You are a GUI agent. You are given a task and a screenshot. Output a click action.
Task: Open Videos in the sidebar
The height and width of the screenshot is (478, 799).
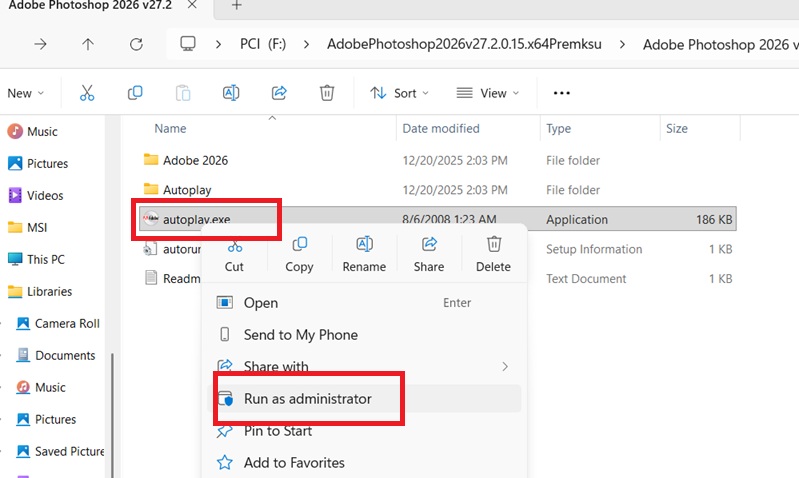click(36, 196)
